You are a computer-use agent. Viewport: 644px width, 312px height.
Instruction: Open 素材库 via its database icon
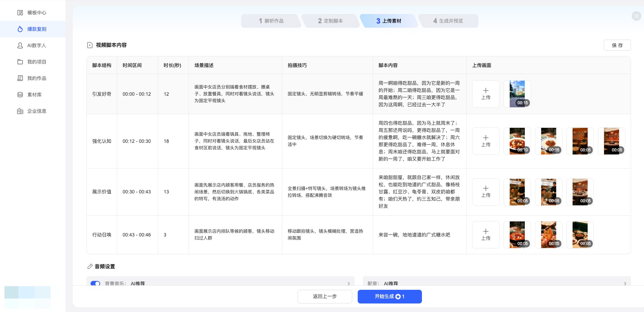click(x=20, y=95)
